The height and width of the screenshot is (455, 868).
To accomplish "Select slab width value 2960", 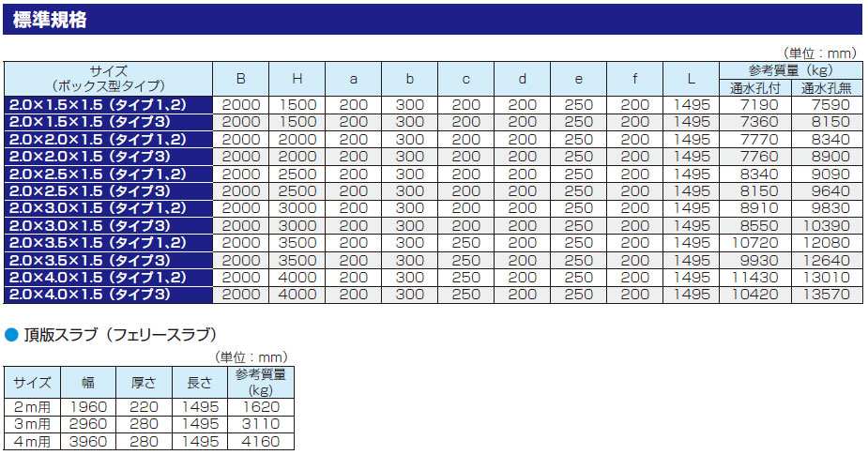I will click(88, 424).
